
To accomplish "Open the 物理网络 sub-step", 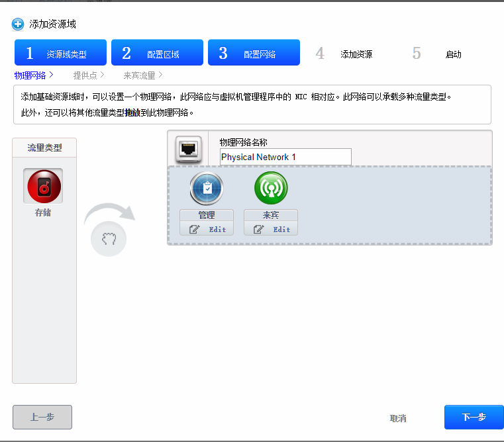I will (x=30, y=75).
